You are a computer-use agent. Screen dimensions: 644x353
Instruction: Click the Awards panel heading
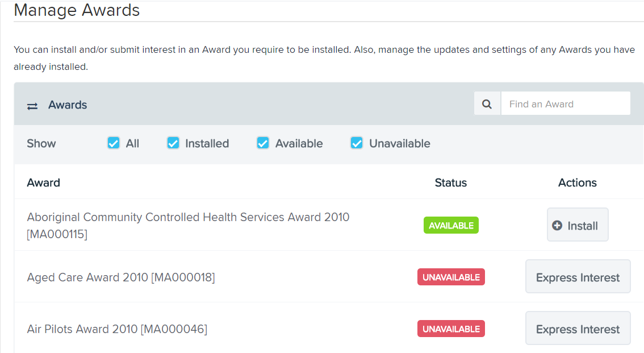point(68,105)
